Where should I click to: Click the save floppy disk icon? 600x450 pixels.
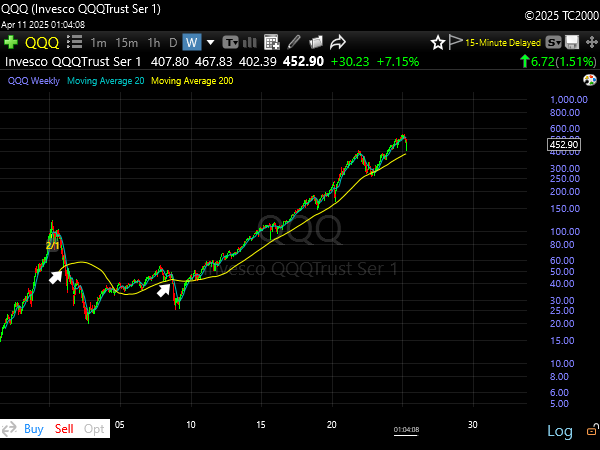572,42
